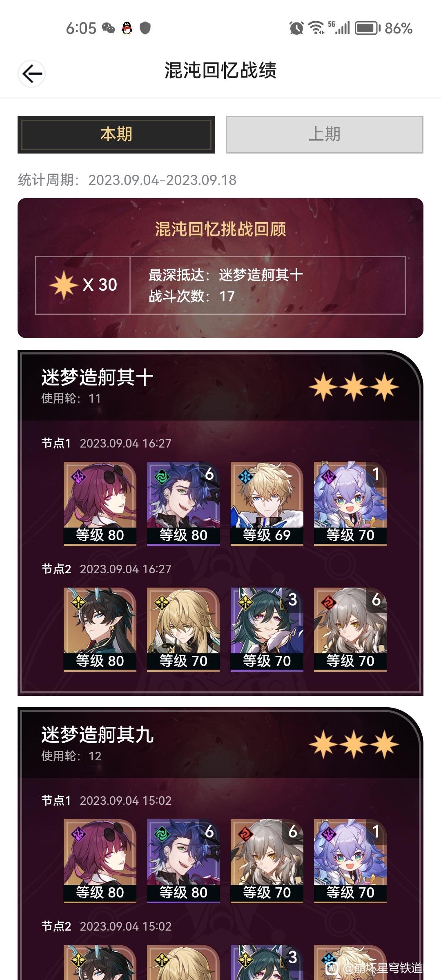Screen dimensions: 441x980
Task: Switch to the 本期 tab
Action: pos(116,135)
